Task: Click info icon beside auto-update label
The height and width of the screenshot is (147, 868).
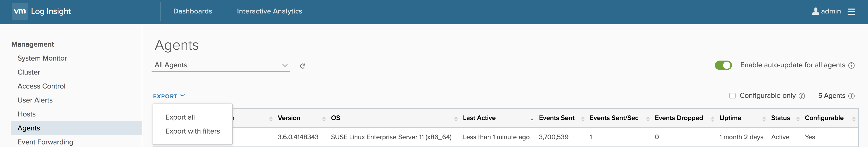Action: click(851, 65)
